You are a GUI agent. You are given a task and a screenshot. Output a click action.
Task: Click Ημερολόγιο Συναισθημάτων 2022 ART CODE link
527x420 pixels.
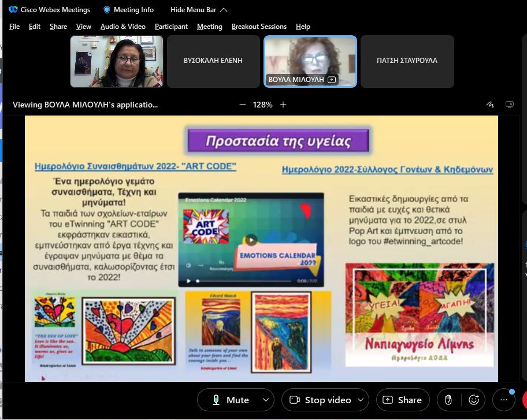coord(135,166)
